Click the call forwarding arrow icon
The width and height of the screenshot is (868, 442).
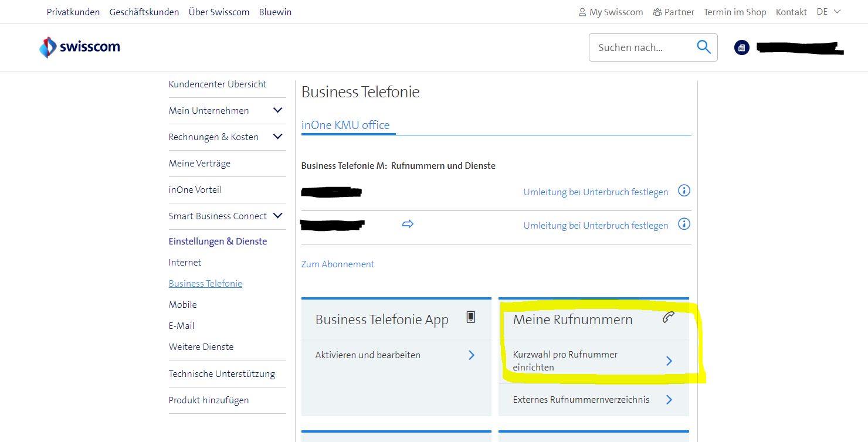pos(408,224)
